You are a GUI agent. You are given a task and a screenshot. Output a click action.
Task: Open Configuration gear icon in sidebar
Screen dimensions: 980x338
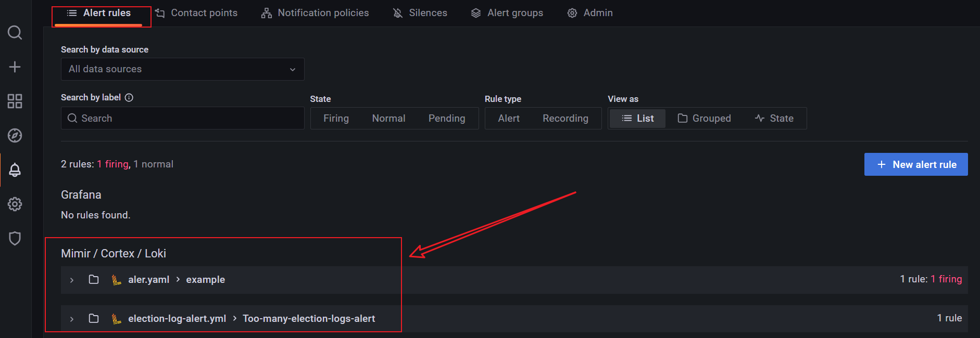coord(15,204)
